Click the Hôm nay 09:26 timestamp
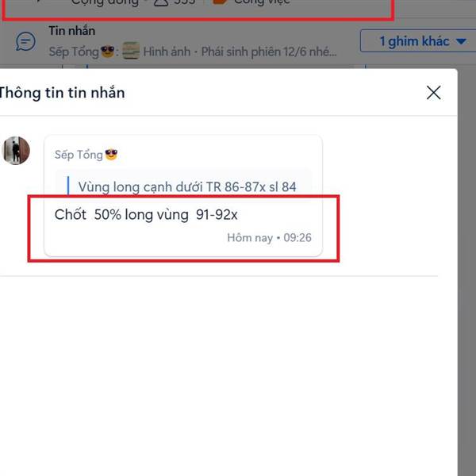The height and width of the screenshot is (476, 476). (269, 237)
